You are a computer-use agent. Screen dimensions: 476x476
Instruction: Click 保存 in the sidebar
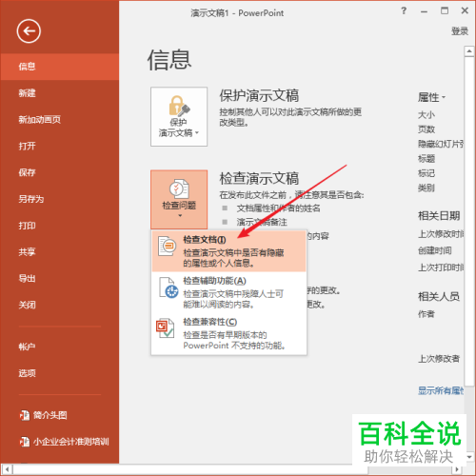click(x=60, y=172)
